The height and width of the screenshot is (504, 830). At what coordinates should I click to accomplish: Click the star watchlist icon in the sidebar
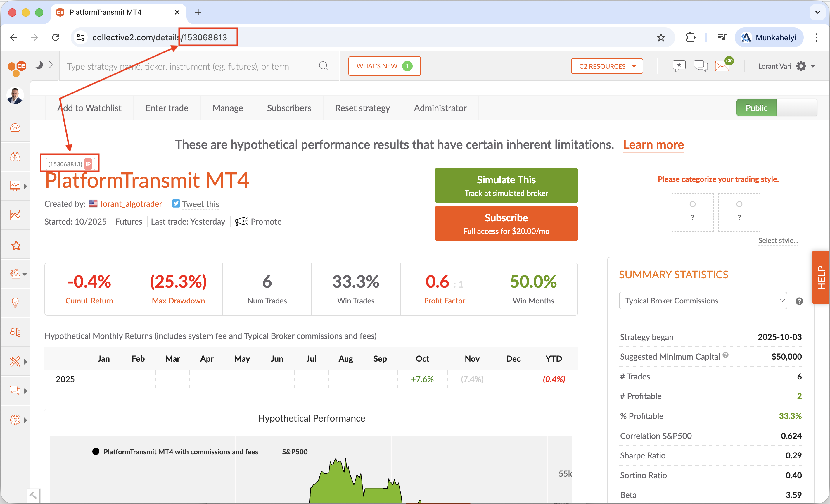click(x=15, y=245)
